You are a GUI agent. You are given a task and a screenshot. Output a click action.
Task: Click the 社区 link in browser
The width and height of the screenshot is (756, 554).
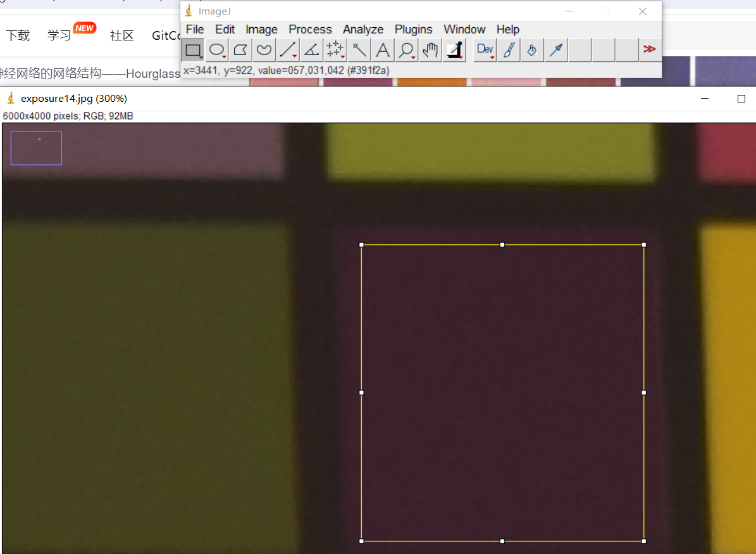point(122,35)
